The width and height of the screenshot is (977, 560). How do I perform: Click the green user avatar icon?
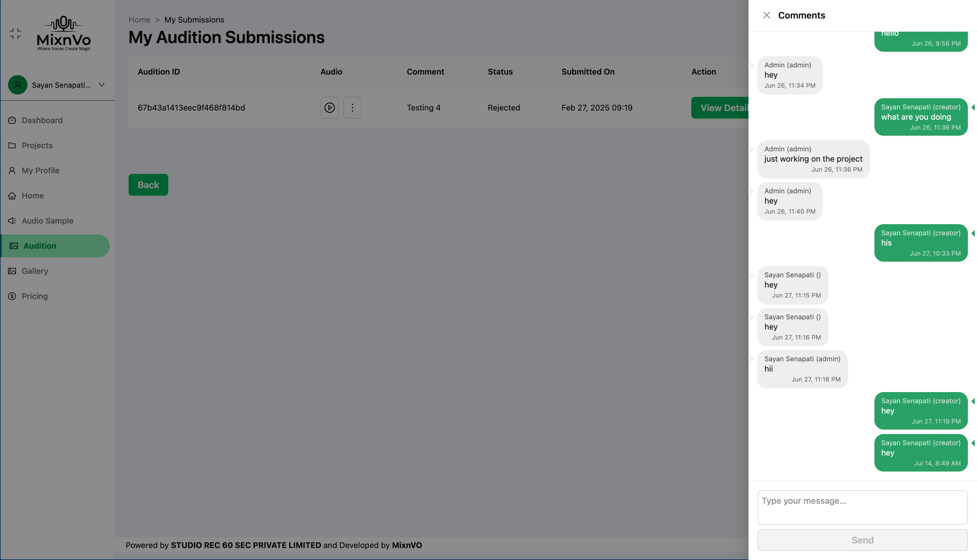(x=18, y=85)
